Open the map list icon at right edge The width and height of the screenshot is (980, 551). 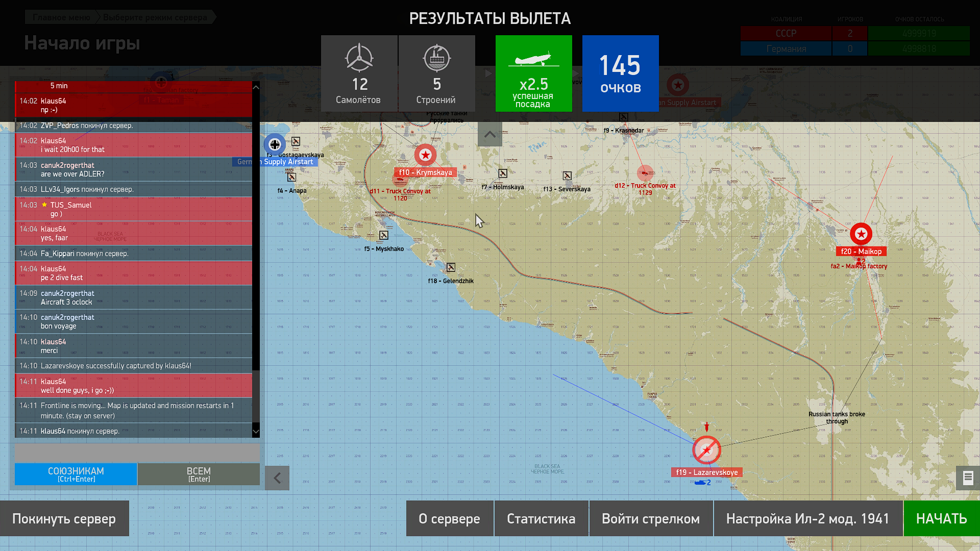coord(968,478)
